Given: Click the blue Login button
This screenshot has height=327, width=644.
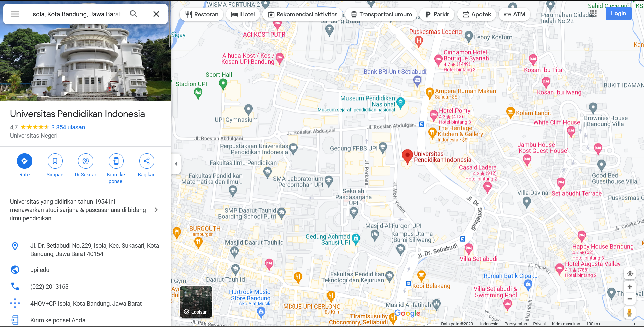Looking at the screenshot, I should pos(619,13).
